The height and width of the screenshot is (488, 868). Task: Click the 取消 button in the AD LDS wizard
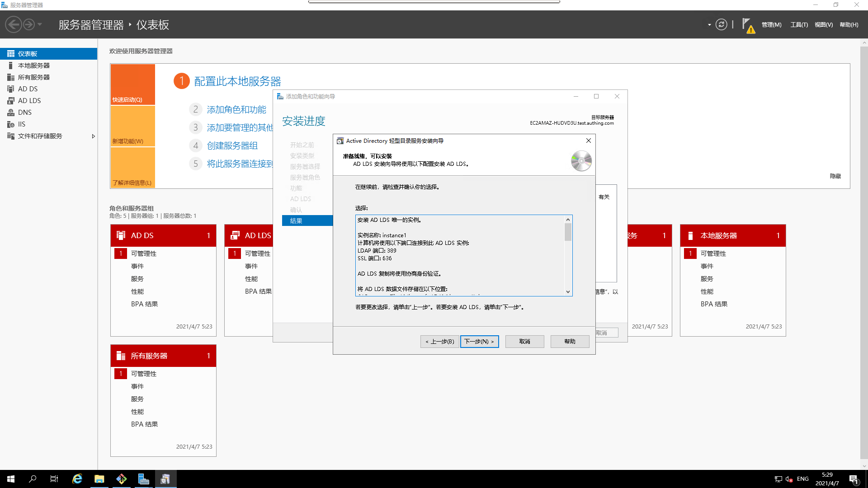524,342
